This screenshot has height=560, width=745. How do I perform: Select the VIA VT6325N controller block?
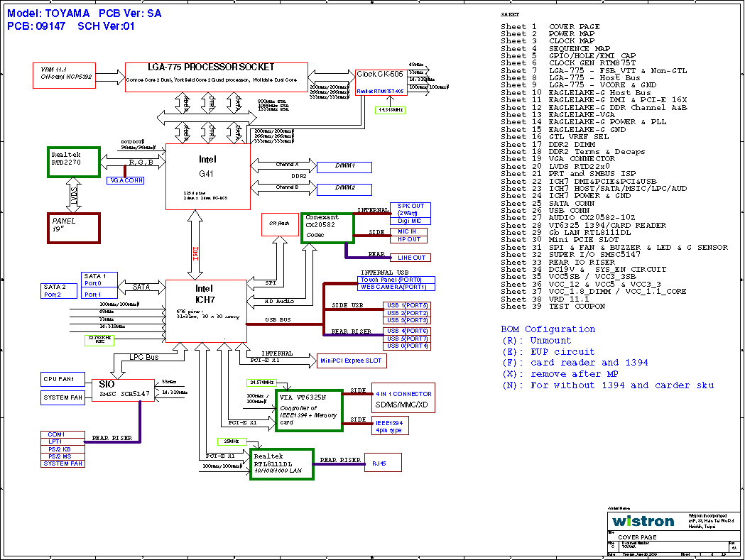[309, 411]
